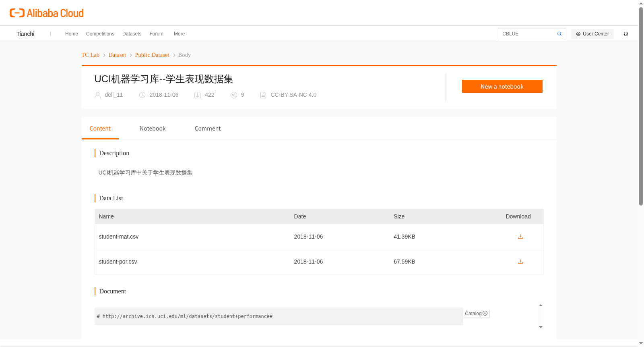Click the Body breadcrumb text
644x347 pixels.
184,55
